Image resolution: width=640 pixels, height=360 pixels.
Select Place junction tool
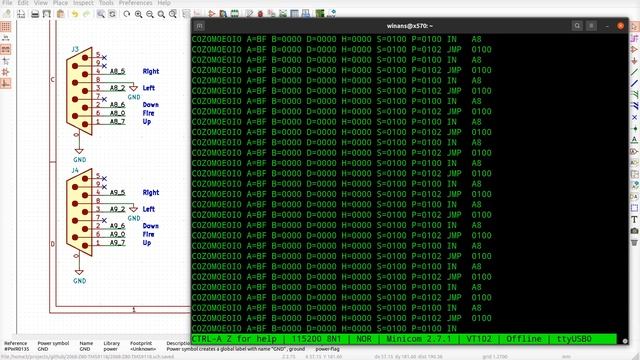pos(634,129)
